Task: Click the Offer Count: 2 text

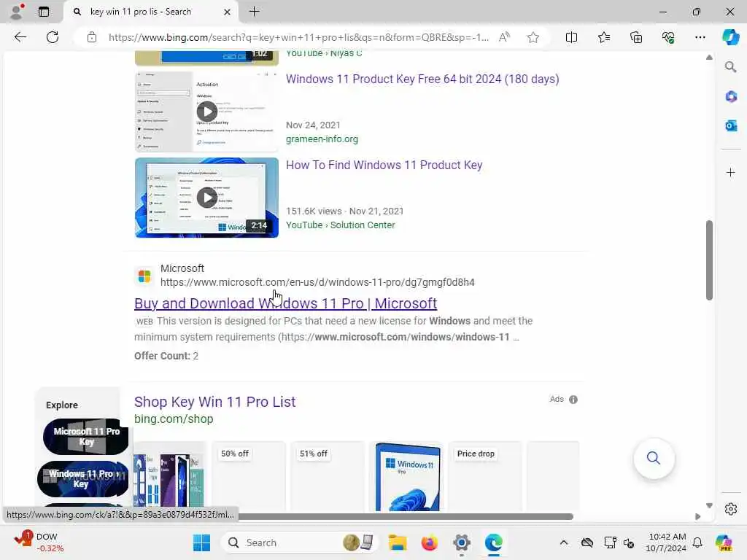Action: click(166, 356)
